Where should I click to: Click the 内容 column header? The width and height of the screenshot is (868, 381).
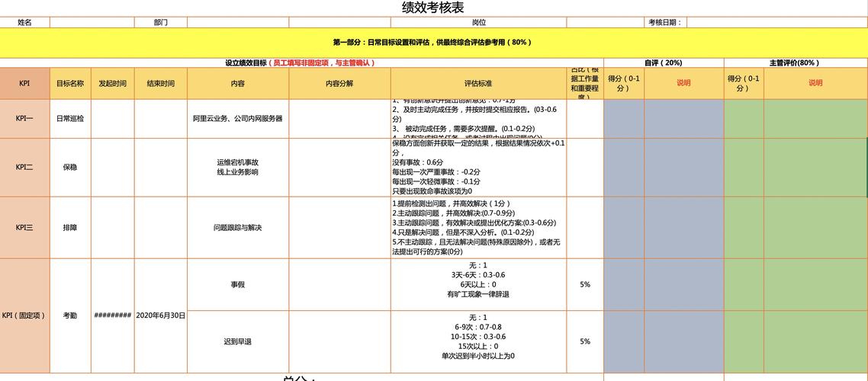(238, 84)
